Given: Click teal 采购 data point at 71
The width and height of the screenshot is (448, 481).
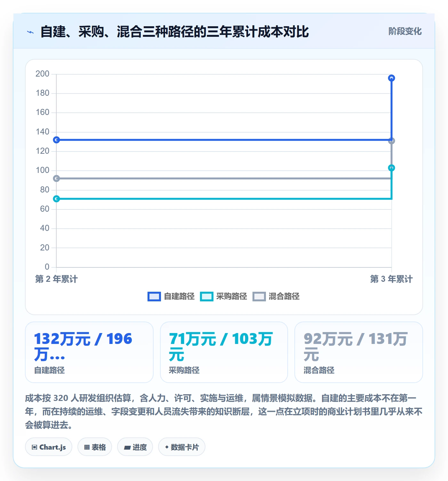Looking at the screenshot, I should point(56,199).
